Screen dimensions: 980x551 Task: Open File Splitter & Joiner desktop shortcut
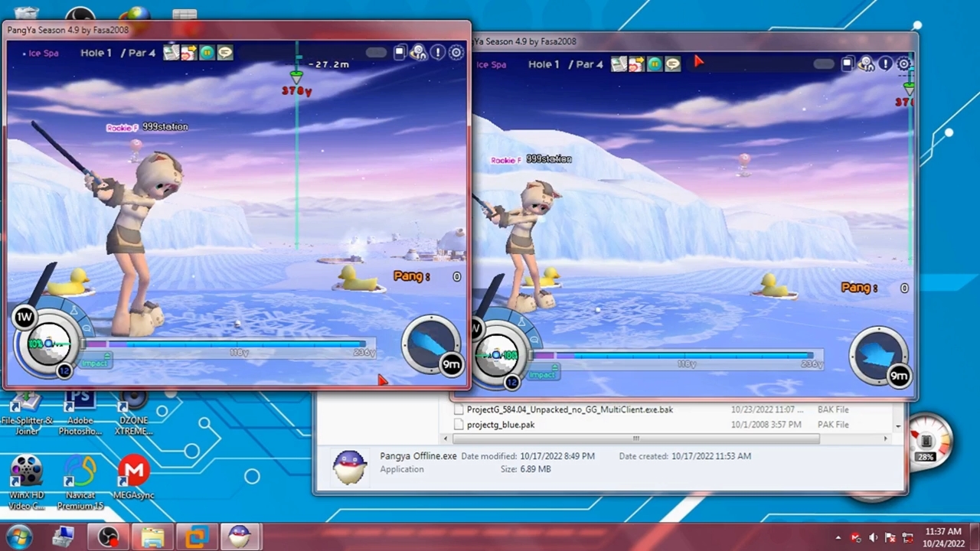28,413
